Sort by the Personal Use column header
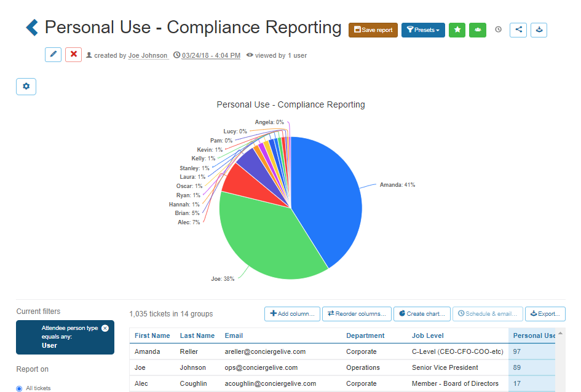The height and width of the screenshot is (392, 581). coord(534,335)
